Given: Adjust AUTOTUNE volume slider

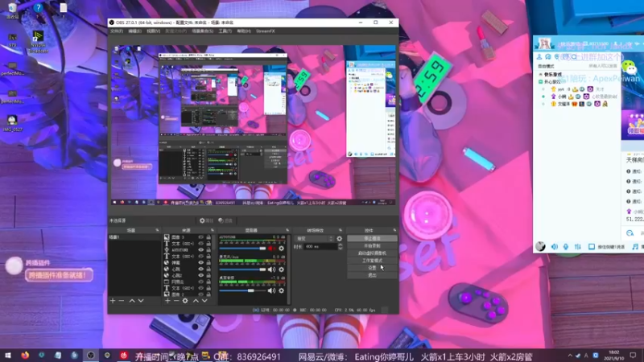Looking at the screenshot, I should tap(242, 249).
